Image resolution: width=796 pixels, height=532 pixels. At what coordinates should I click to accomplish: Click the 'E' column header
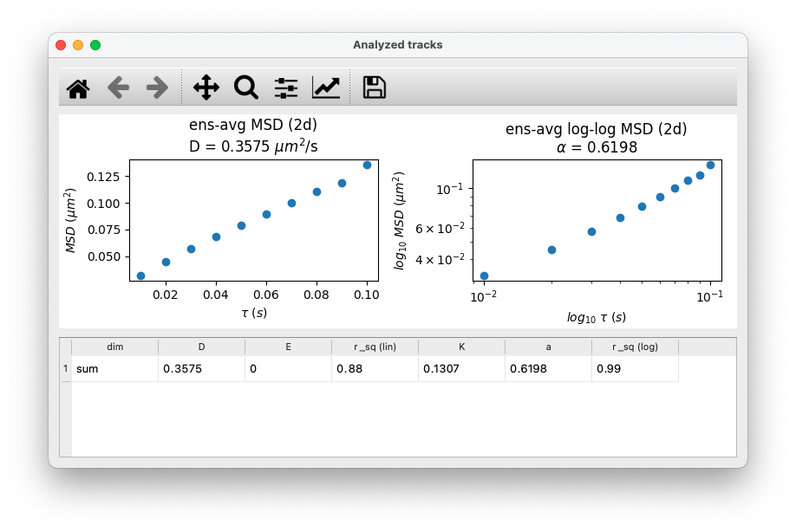pos(289,347)
